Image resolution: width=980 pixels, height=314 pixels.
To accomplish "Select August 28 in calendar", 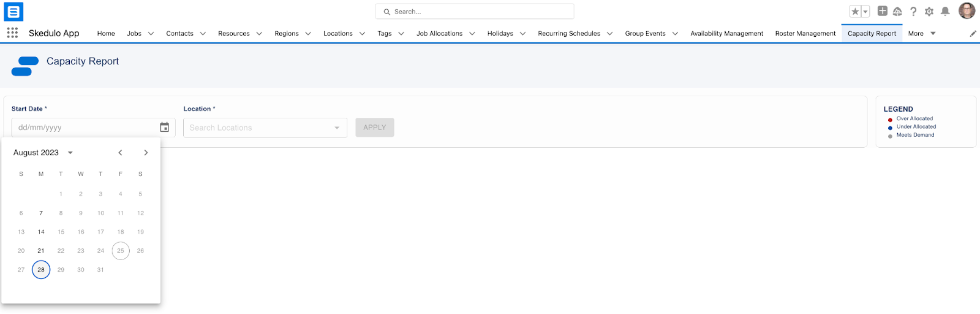I will pyautogui.click(x=41, y=270).
